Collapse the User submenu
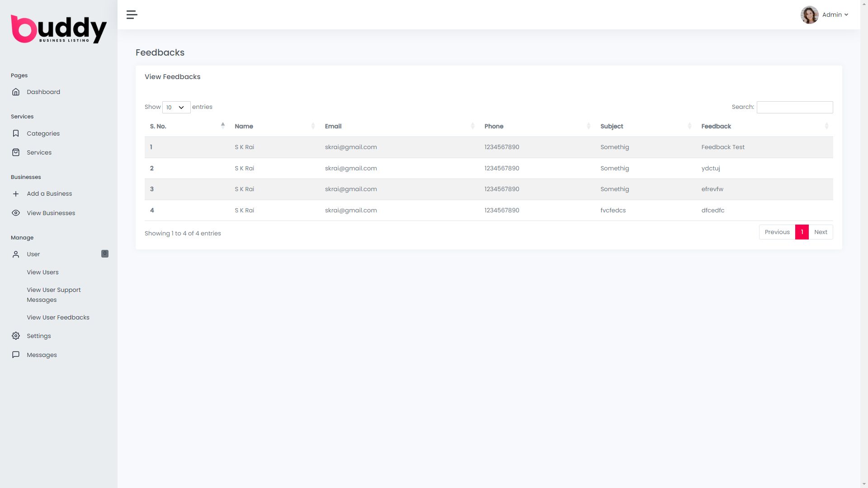 coord(33,254)
